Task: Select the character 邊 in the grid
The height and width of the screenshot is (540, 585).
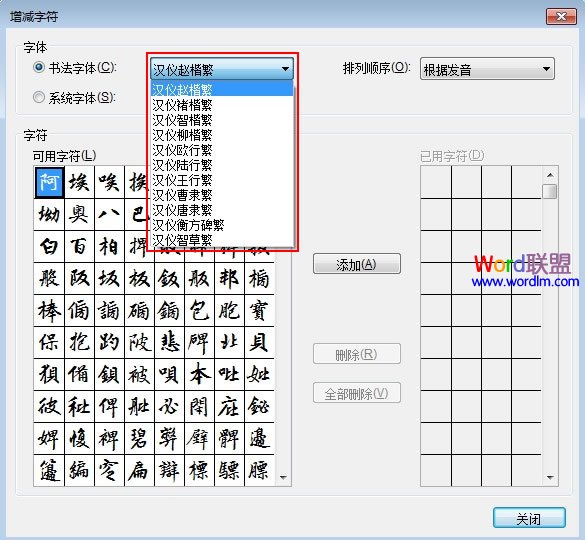Action: [259, 439]
